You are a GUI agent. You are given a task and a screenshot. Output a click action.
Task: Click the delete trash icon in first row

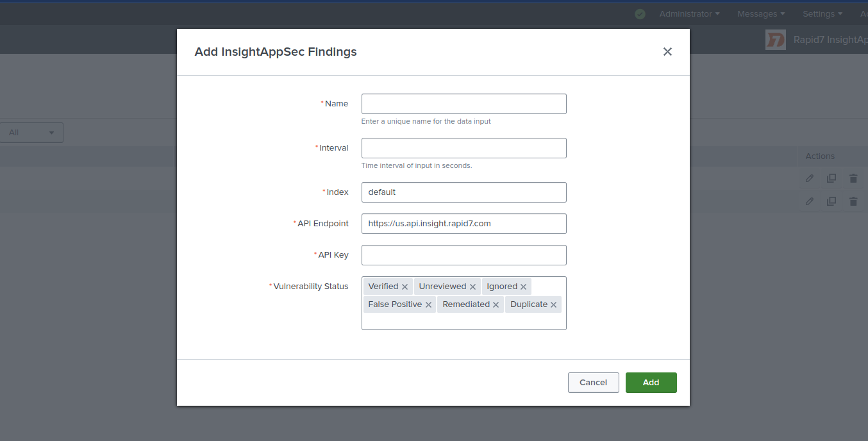(853, 178)
